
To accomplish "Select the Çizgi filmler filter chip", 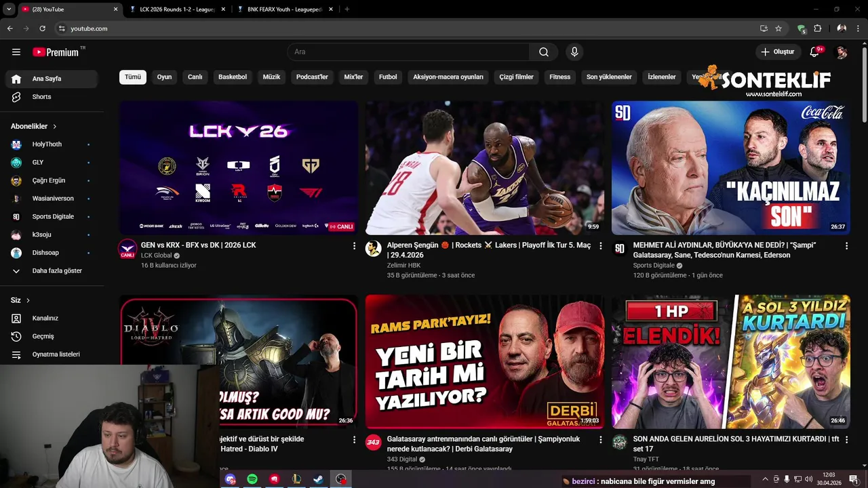I will tap(516, 77).
